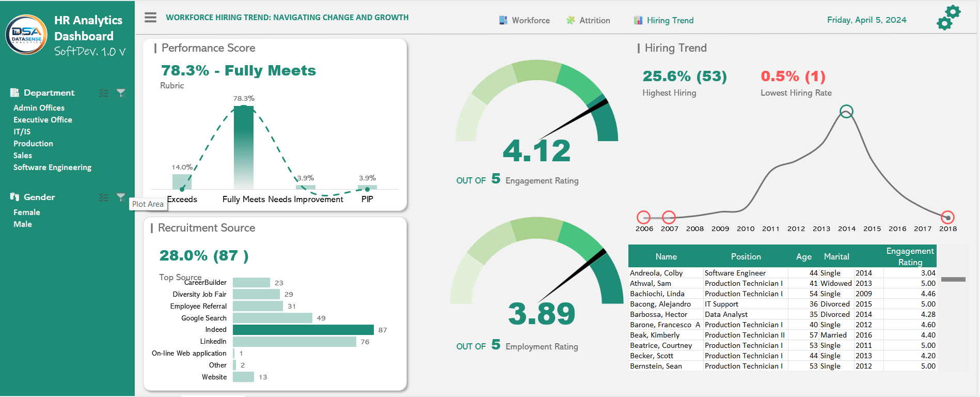
Task: Click the Workforce building icon
Action: pos(503,20)
